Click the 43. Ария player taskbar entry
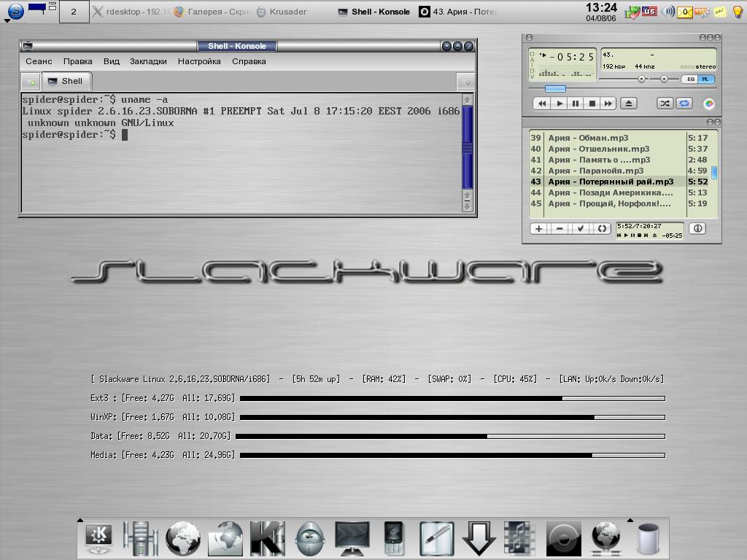 458,12
